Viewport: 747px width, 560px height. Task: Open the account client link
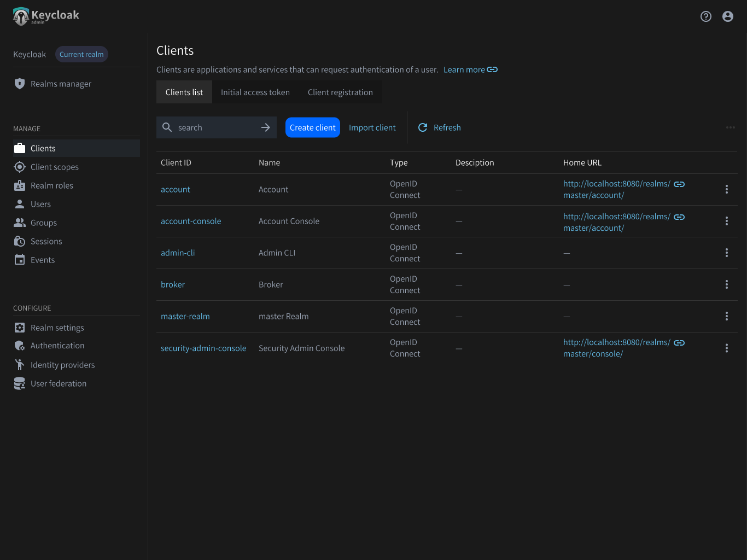point(175,189)
